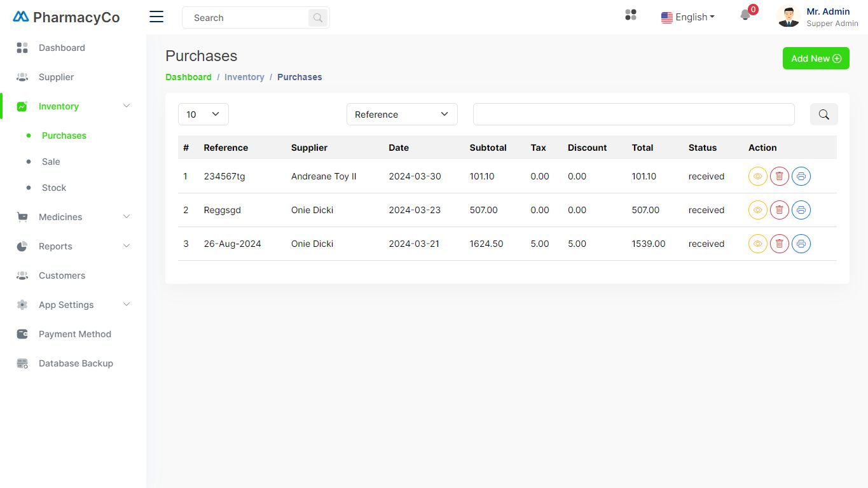
Task: Click the Supplier sidebar icon
Action: tap(22, 77)
